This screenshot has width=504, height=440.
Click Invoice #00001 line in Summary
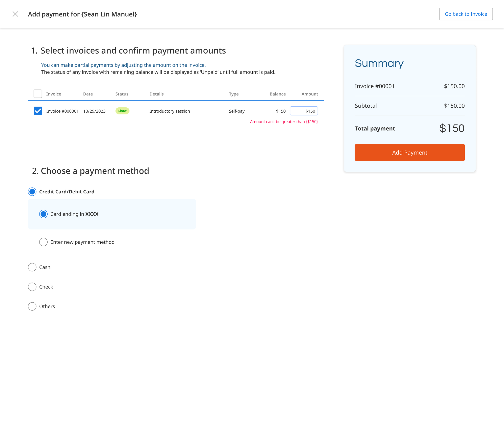(x=375, y=86)
